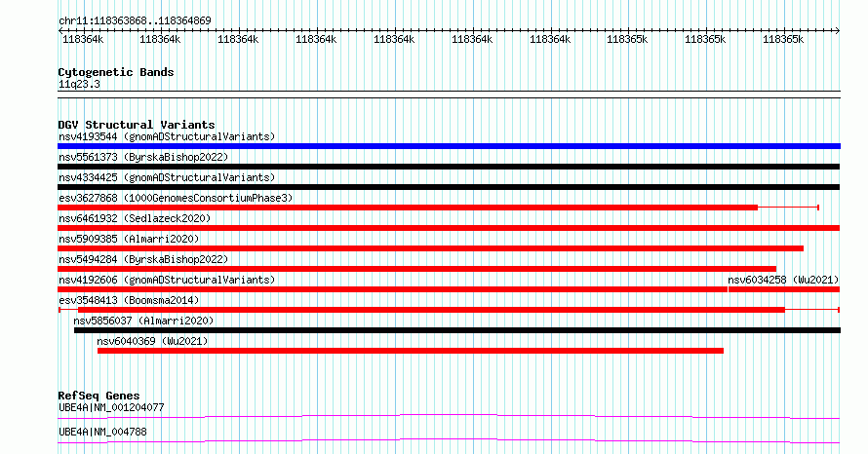Click the black bar of nsv5561373

tap(449, 167)
